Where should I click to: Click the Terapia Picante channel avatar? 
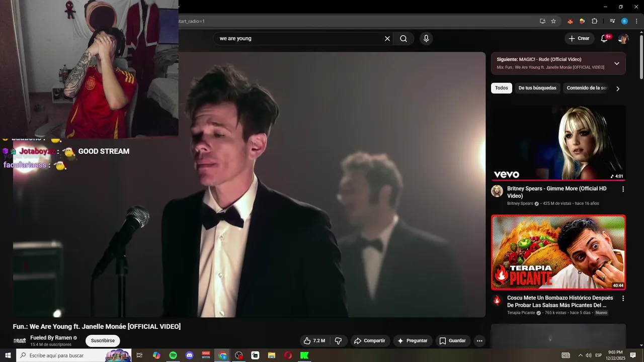pyautogui.click(x=497, y=300)
